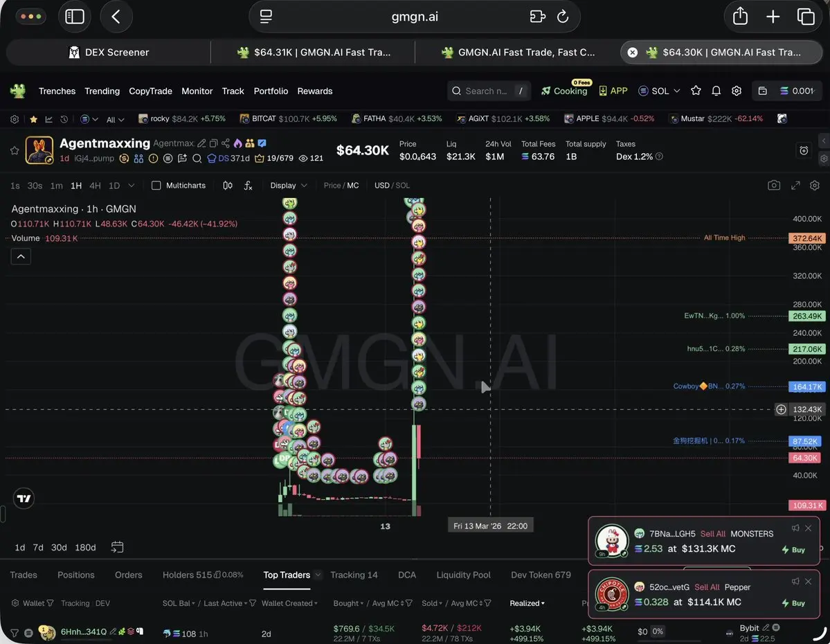The width and height of the screenshot is (830, 644).
Task: Set a price alert with the header clock icon
Action: [x=804, y=150]
